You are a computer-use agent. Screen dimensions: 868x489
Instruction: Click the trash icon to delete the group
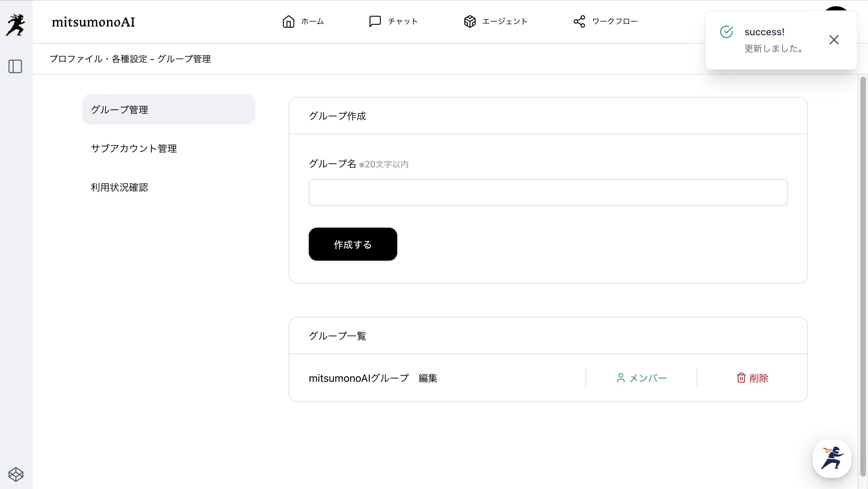741,378
